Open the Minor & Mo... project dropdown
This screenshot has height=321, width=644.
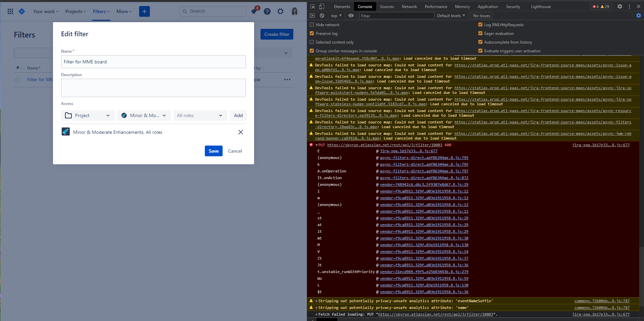click(144, 115)
